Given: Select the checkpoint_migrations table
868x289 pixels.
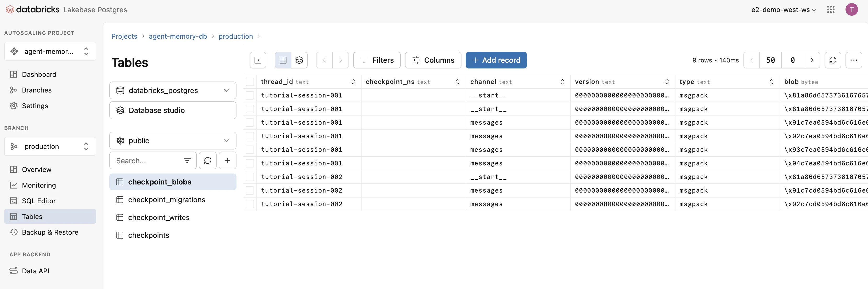Looking at the screenshot, I should point(173,200).
